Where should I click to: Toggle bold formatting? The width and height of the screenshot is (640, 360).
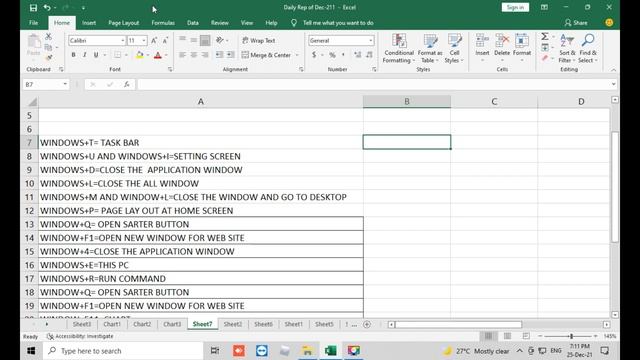click(73, 55)
